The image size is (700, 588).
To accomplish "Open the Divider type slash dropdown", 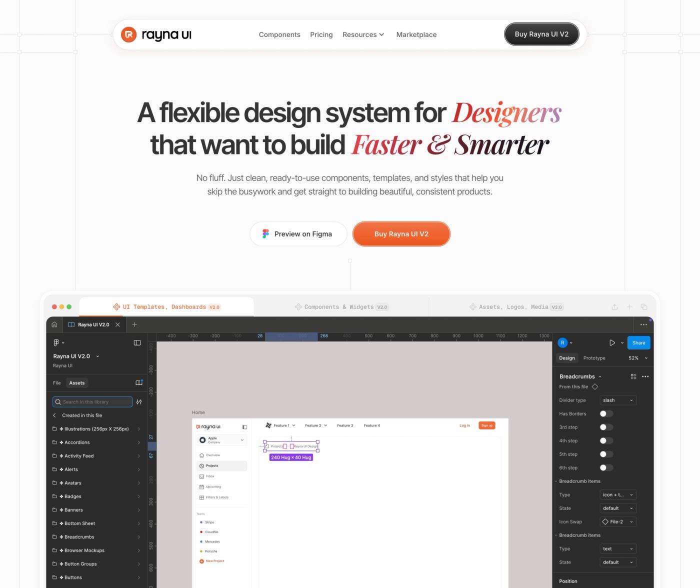I will click(618, 400).
